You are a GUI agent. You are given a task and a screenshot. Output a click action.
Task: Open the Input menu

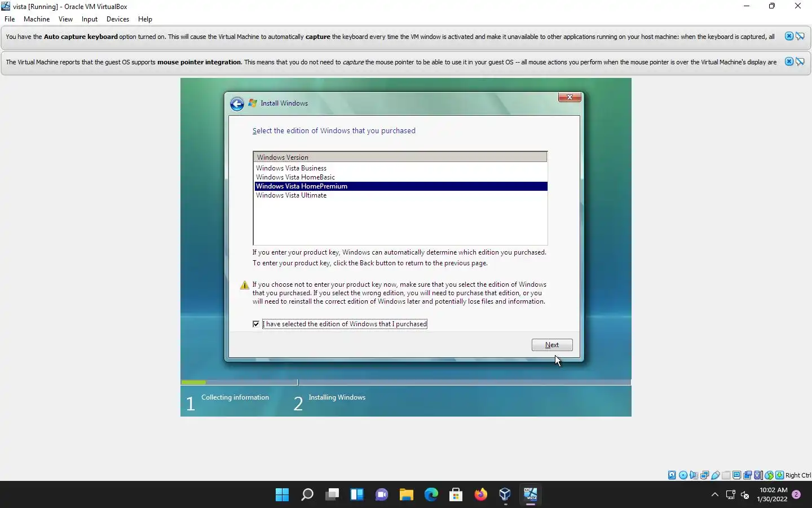[90, 19]
